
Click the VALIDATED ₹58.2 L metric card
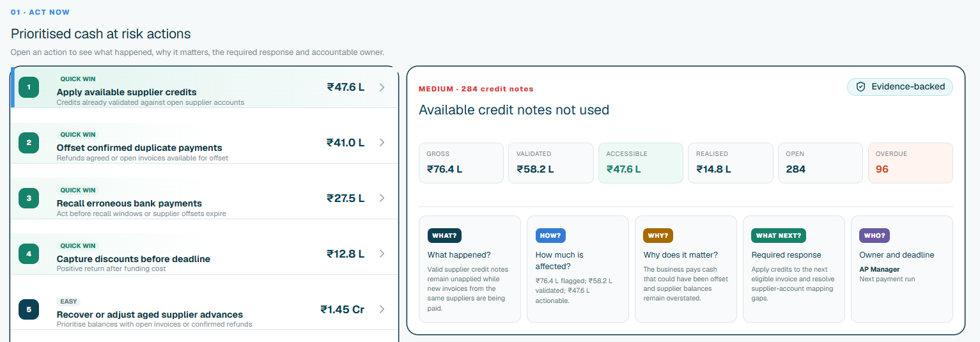550,163
